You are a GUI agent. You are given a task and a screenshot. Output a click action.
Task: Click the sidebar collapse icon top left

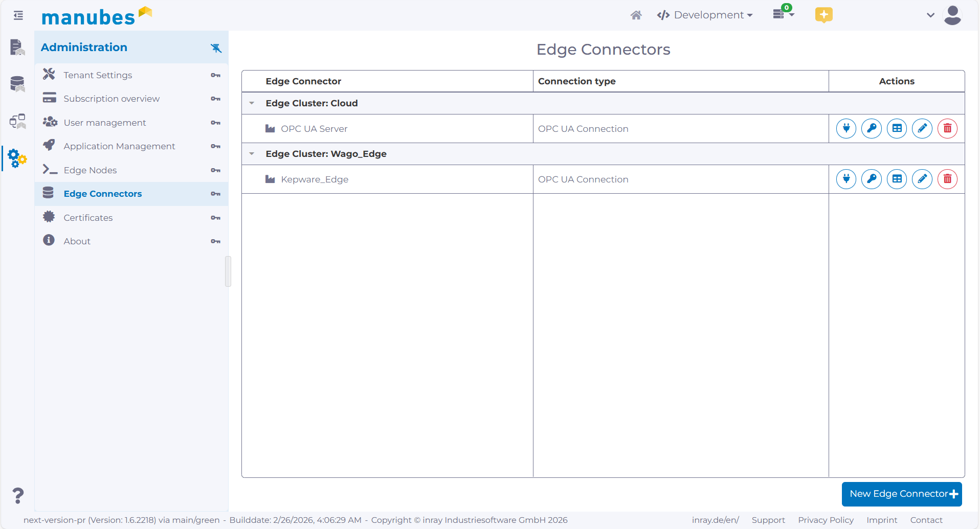pos(17,15)
